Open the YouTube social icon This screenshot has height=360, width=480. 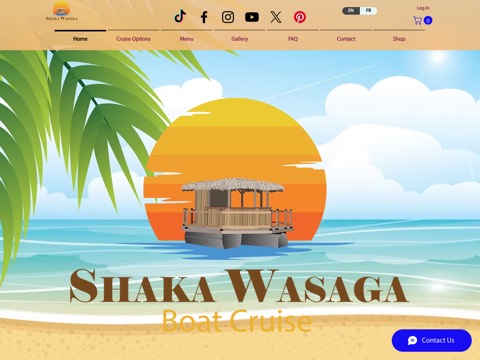(x=252, y=17)
